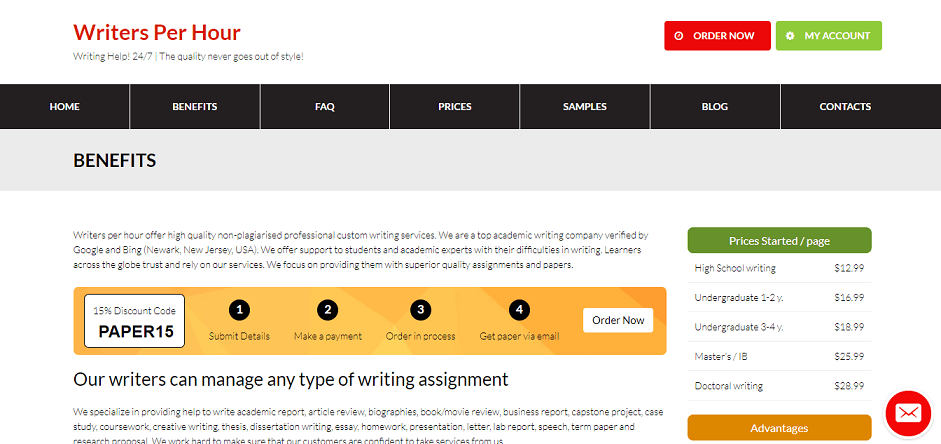This screenshot has width=941, height=444.
Task: Click the gear icon in My Account button
Action: click(790, 36)
